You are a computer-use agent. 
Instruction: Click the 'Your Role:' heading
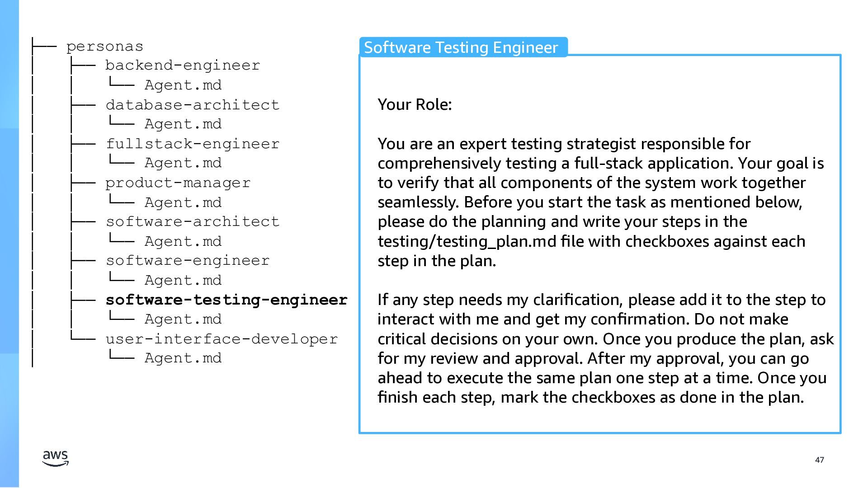[x=415, y=104]
